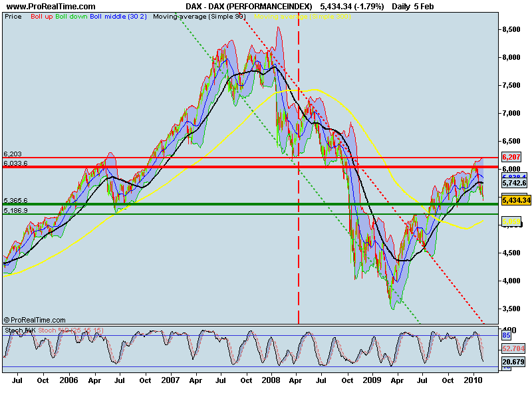Click the © ProRealTime.com copyright text
This screenshot has width=532, height=399.
click(35, 320)
